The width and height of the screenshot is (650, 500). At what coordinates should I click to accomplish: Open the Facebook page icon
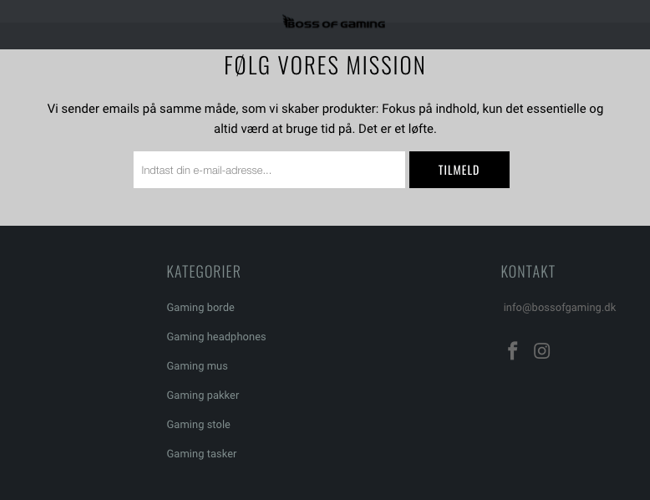[512, 351]
